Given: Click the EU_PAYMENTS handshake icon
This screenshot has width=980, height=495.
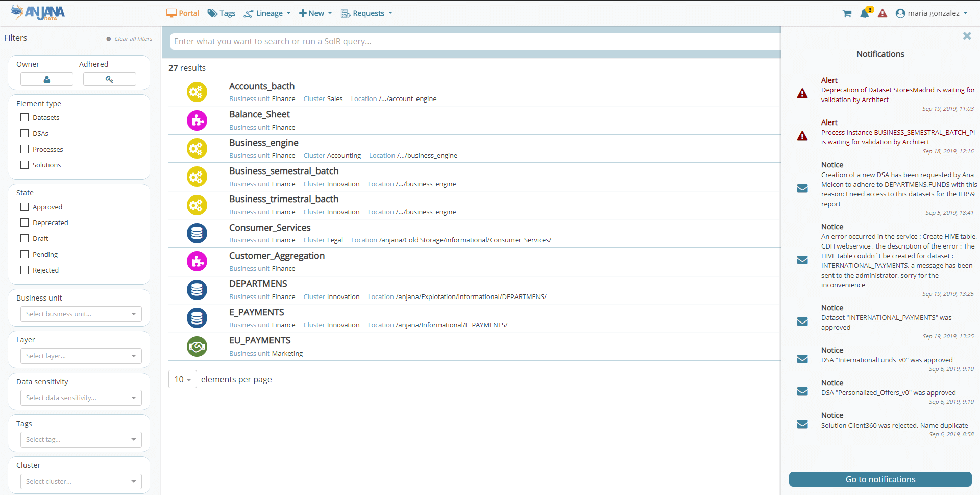Looking at the screenshot, I should click(x=197, y=346).
